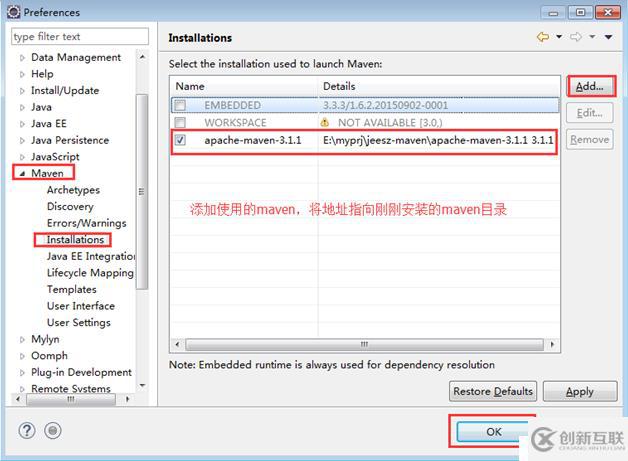Expand the Mylyn tree node
This screenshot has width=628, height=461.
pos(22,339)
